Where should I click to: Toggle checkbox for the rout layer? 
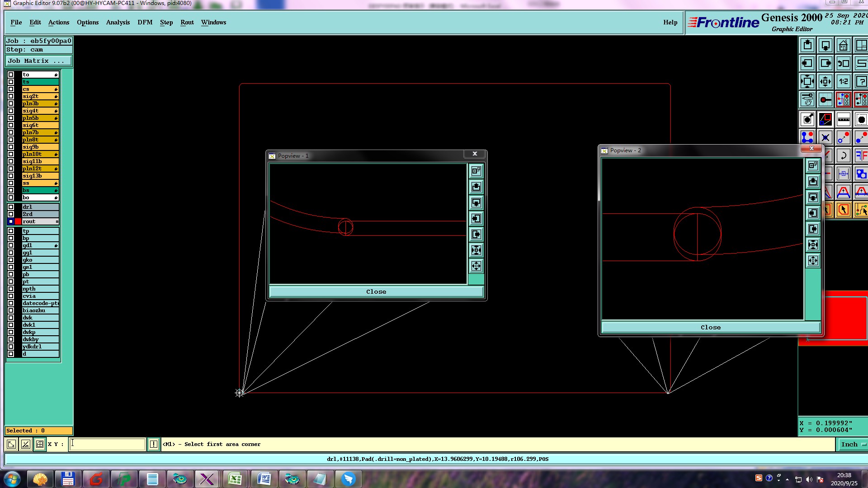11,221
